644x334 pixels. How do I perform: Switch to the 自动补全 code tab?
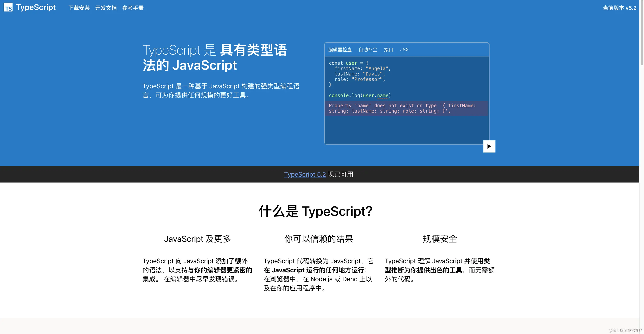(x=368, y=49)
